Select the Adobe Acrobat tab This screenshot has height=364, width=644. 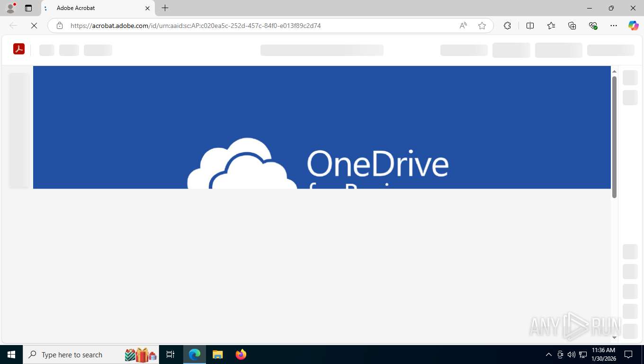pyautogui.click(x=98, y=8)
